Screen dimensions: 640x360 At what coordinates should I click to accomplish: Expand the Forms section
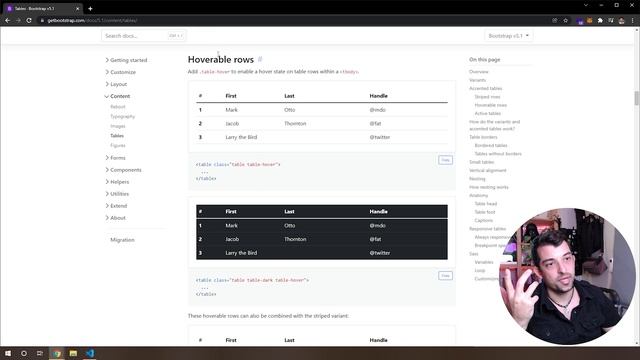click(115, 158)
